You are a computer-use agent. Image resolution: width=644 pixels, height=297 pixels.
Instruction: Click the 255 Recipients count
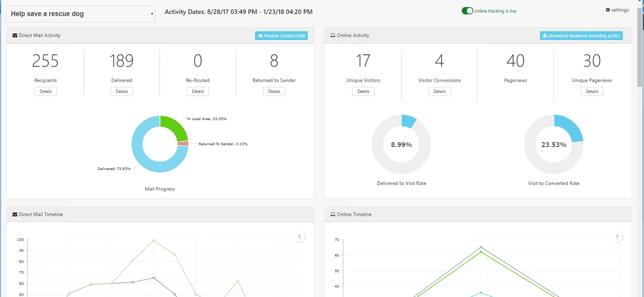tap(46, 61)
